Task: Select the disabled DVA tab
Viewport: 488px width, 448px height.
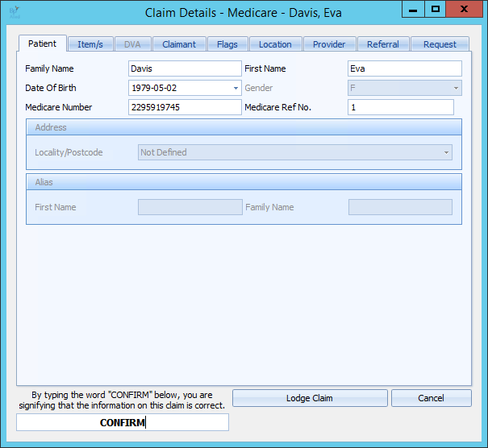Action: 132,44
